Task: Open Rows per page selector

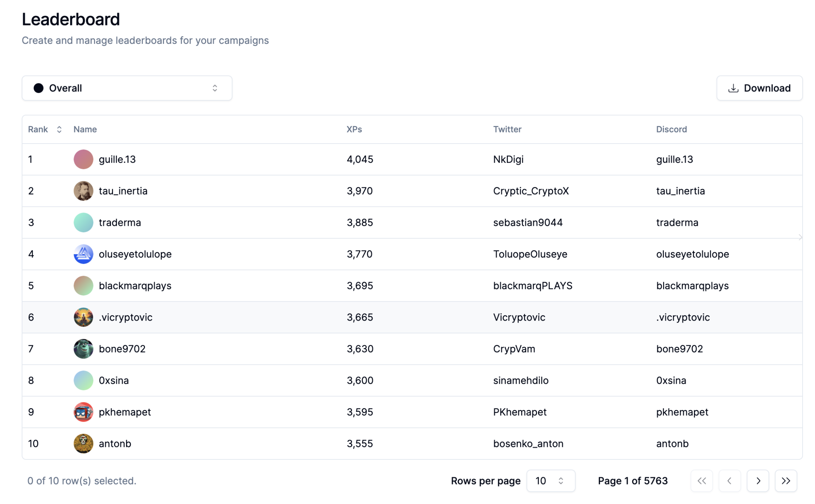Action: (550, 481)
